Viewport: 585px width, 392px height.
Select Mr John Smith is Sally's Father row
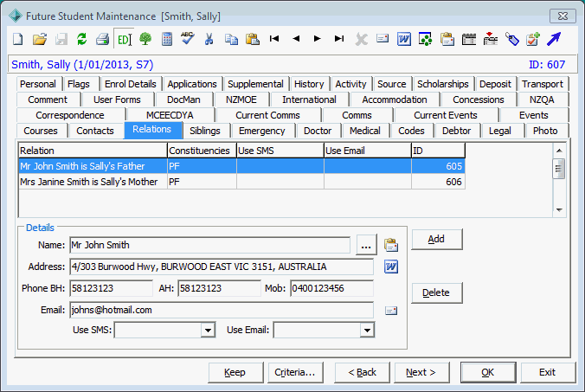241,166
